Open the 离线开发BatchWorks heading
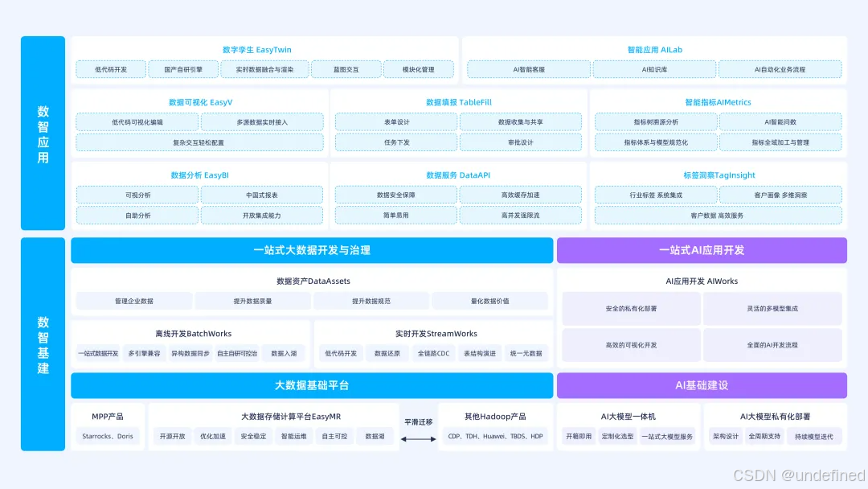 point(193,334)
